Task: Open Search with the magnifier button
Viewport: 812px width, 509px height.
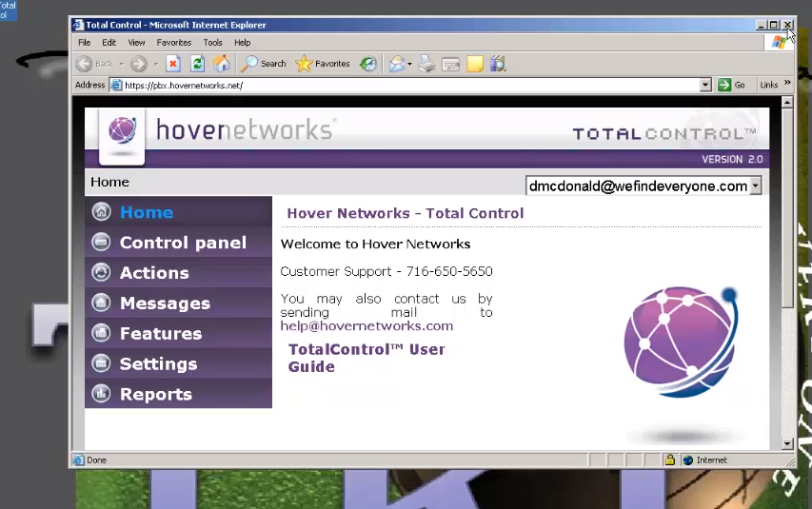Action: (264, 64)
